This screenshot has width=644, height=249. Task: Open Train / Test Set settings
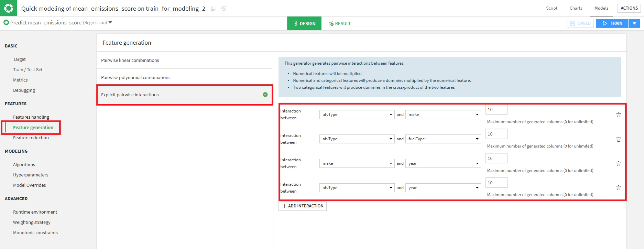coord(28,70)
